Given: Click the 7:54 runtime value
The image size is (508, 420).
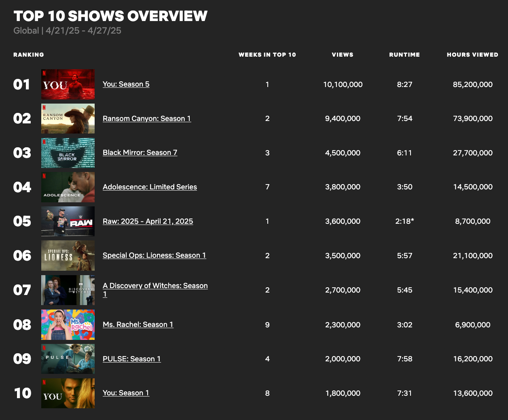Looking at the screenshot, I should tap(404, 119).
